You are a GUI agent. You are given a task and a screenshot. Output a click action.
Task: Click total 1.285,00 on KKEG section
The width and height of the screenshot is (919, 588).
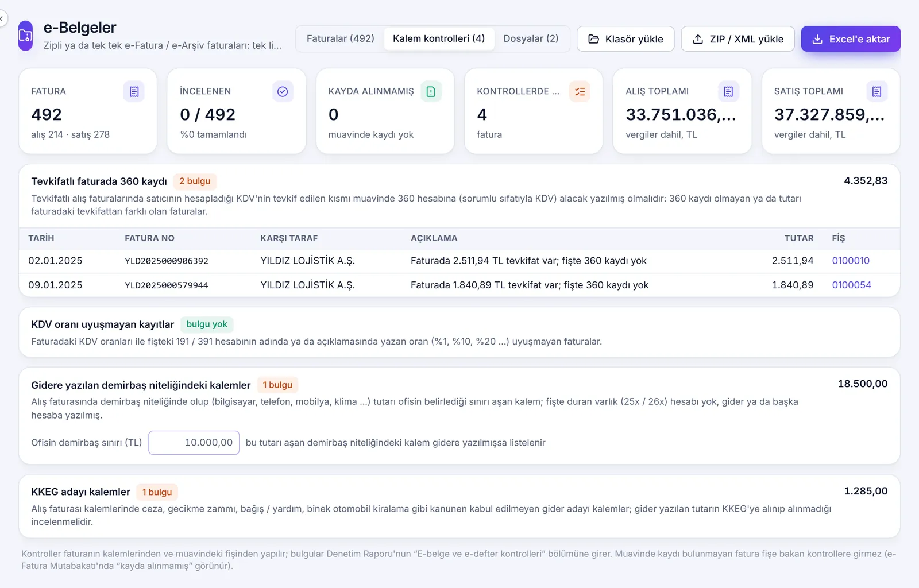click(x=866, y=491)
